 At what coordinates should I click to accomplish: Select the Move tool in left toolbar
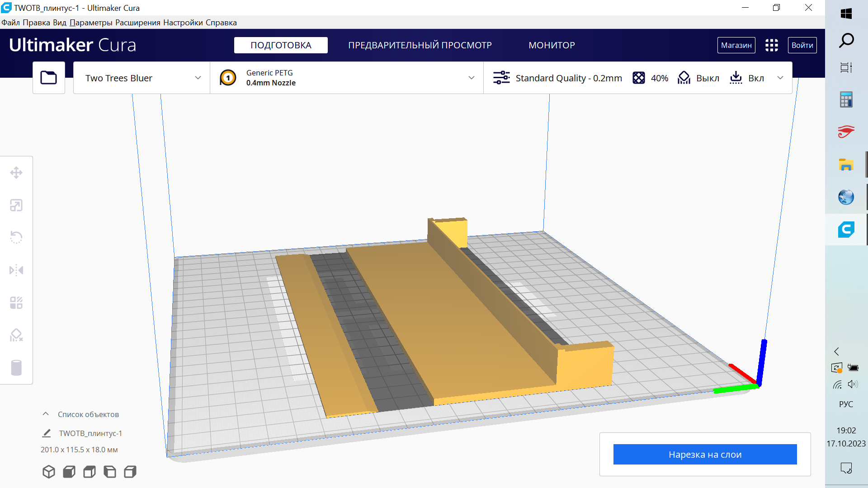[16, 173]
